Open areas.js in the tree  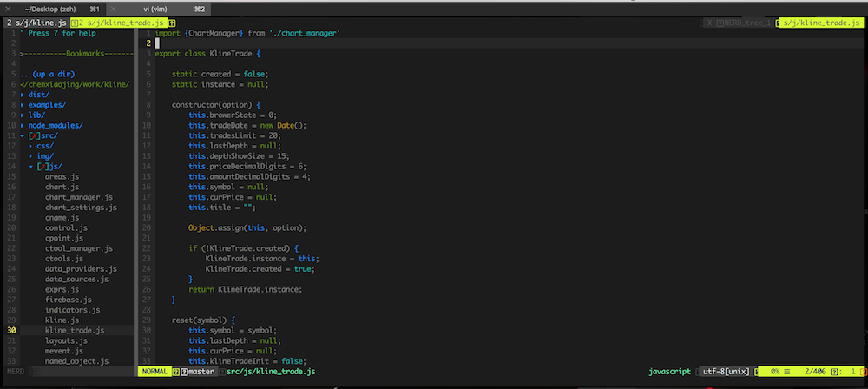coord(62,177)
